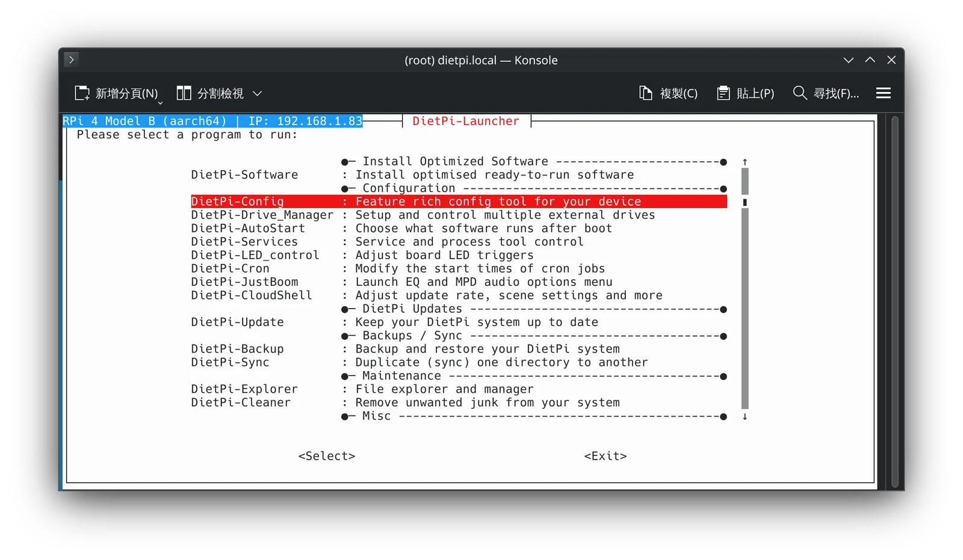Click the menu list scroll up arrow
The height and width of the screenshot is (560, 963).
(745, 162)
